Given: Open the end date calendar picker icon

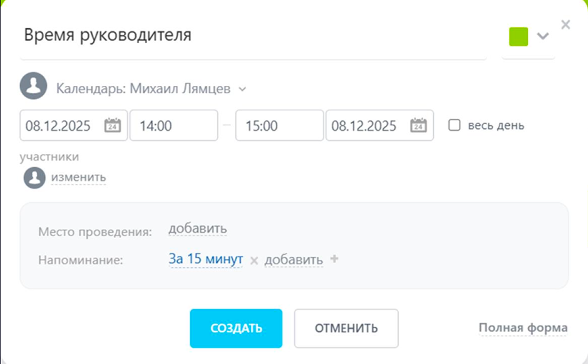Looking at the screenshot, I should 418,125.
